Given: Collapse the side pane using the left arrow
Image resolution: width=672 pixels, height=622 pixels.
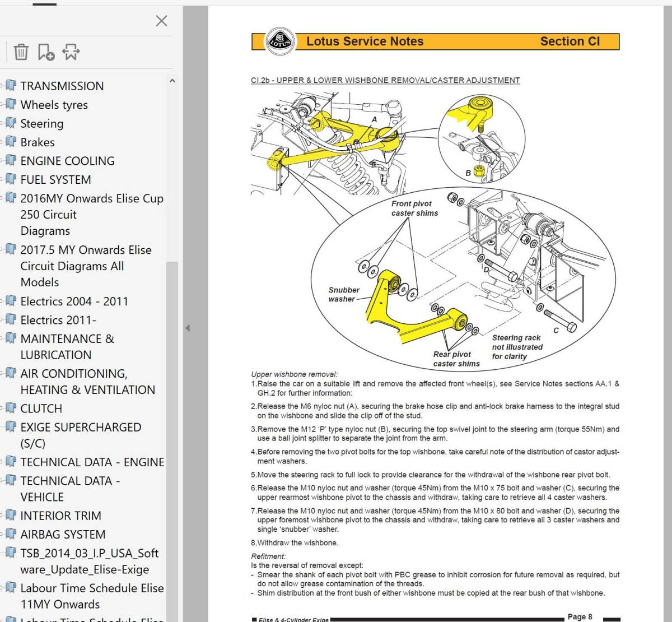Looking at the screenshot, I should point(188,328).
